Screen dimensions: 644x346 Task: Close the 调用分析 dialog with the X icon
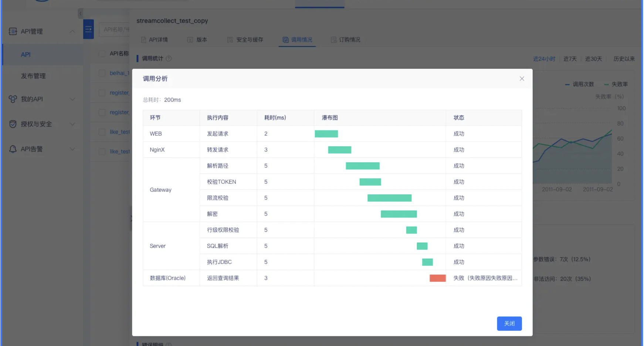pyautogui.click(x=522, y=79)
